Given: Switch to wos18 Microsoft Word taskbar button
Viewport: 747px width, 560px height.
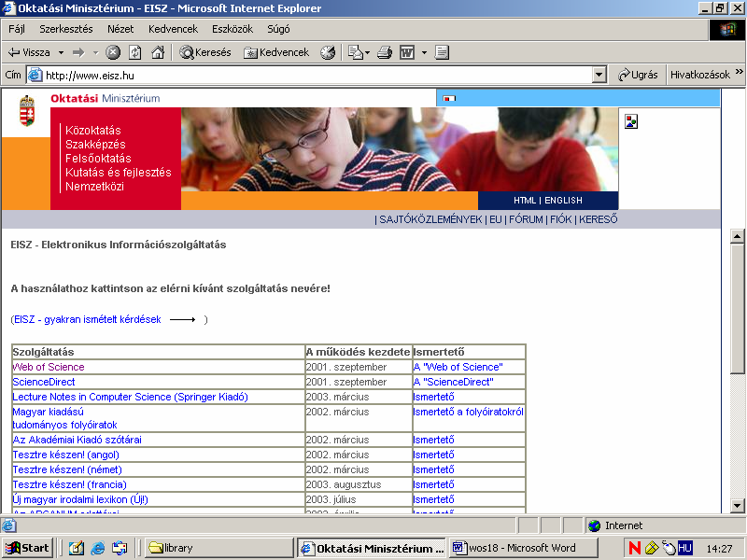Looking at the screenshot, I should pyautogui.click(x=523, y=548).
